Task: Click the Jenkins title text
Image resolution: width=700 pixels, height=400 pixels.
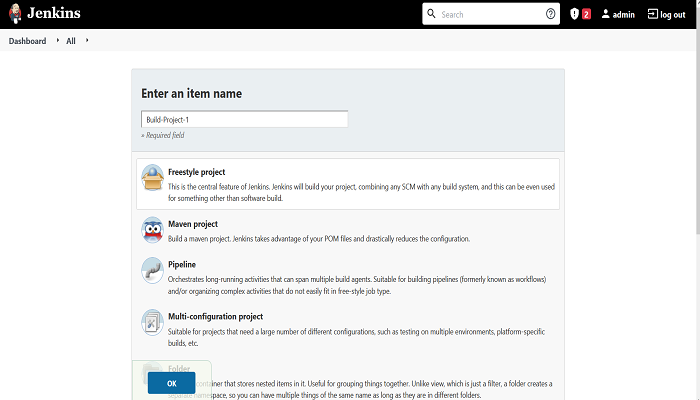Action: (54, 13)
